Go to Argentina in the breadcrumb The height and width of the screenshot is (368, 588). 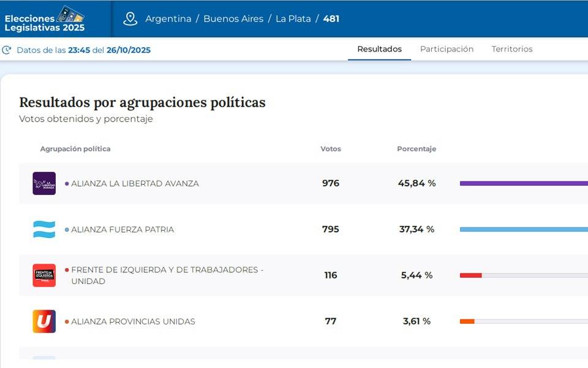[x=168, y=19]
